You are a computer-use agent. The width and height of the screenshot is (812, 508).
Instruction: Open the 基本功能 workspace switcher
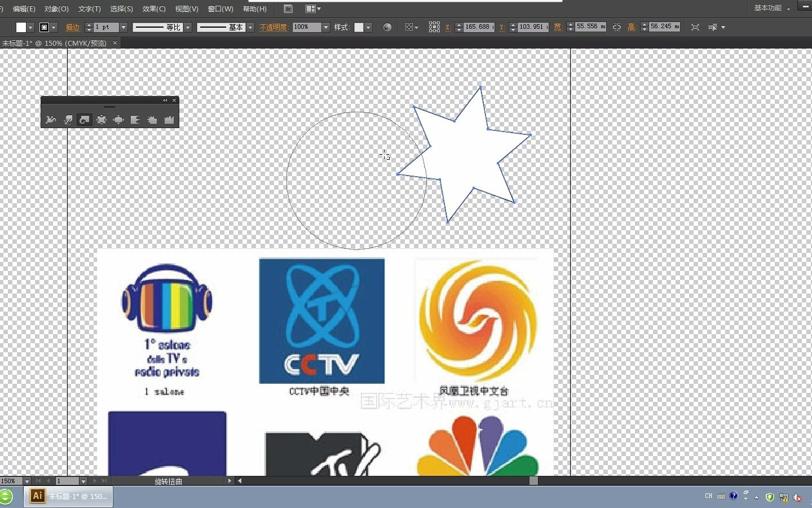[x=772, y=8]
